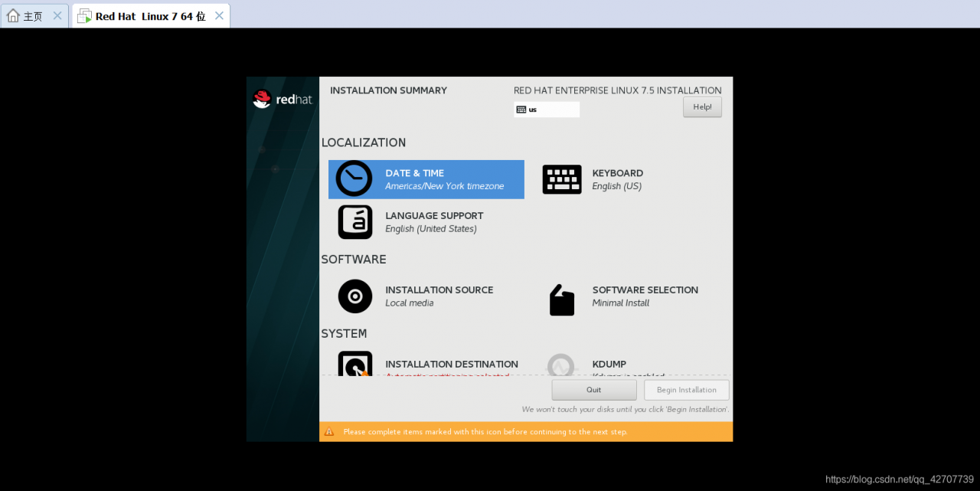Click the Quit button
This screenshot has width=980, height=491.
click(594, 390)
